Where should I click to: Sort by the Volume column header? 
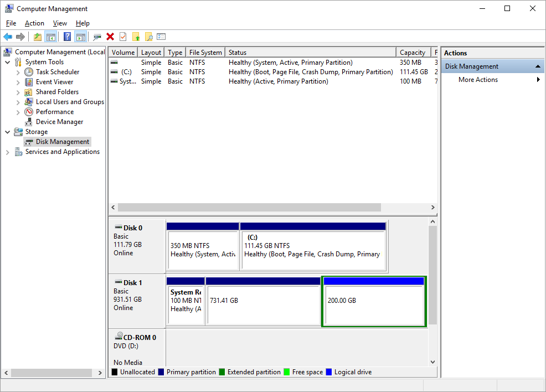(x=123, y=52)
